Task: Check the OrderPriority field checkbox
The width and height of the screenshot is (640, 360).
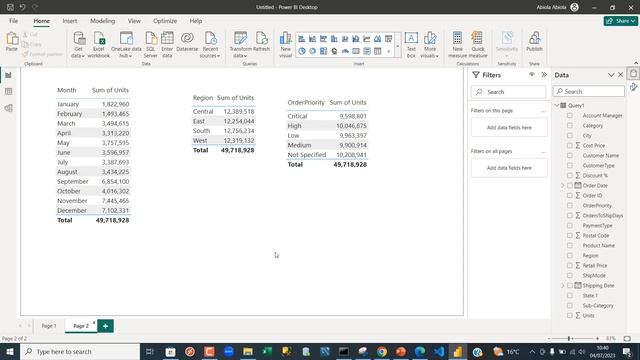Action: [x=570, y=205]
